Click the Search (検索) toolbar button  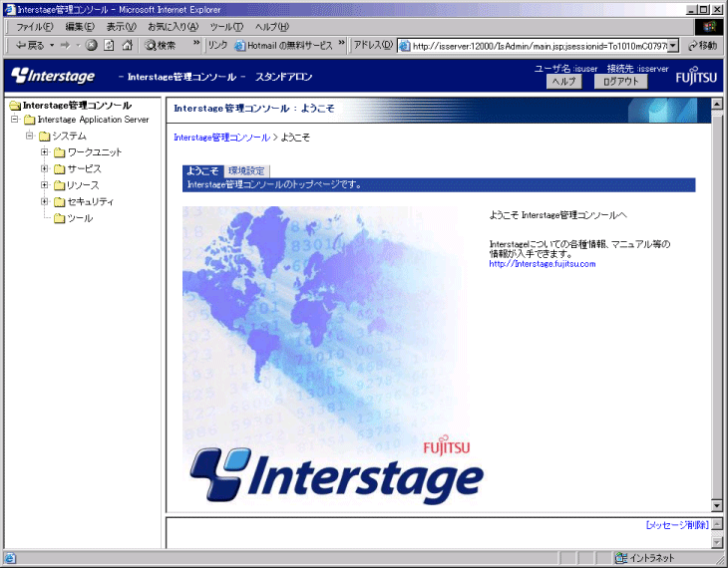(161, 45)
